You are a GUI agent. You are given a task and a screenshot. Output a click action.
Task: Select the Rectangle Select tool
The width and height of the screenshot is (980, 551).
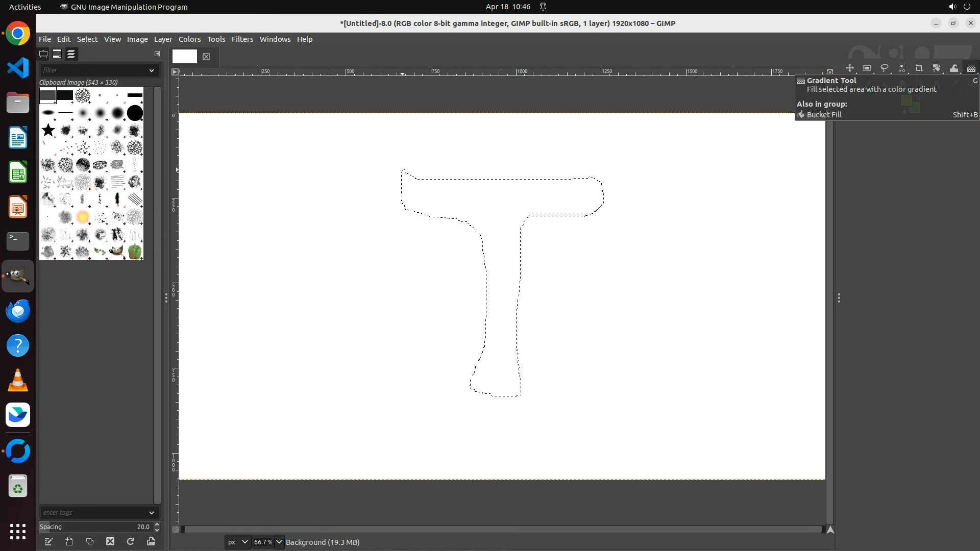point(867,68)
